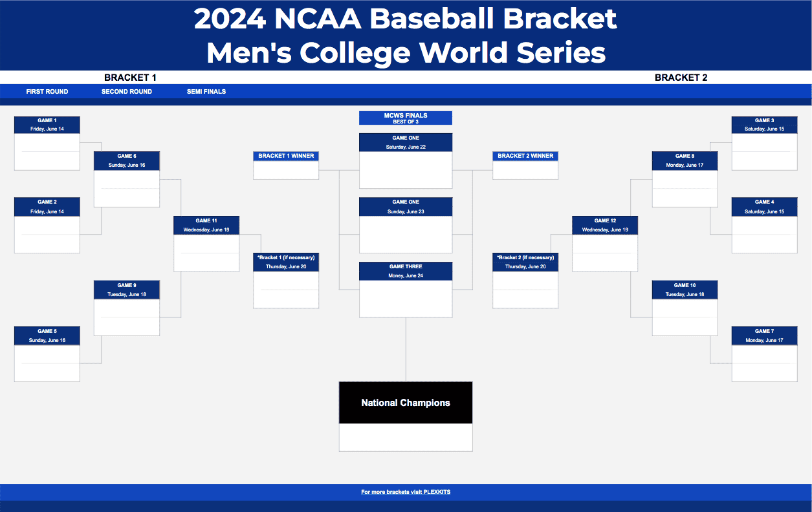The height and width of the screenshot is (512, 812).
Task: Click the MCWS Finals Best of 3 label
Action: 406,118
